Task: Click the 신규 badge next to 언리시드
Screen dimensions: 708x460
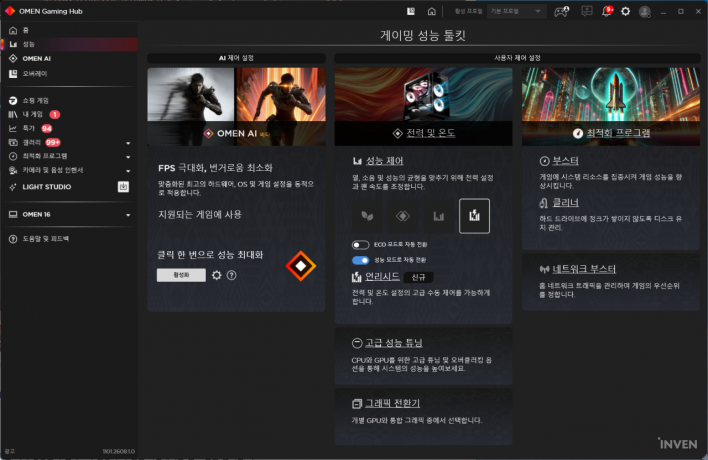Action: coord(418,277)
